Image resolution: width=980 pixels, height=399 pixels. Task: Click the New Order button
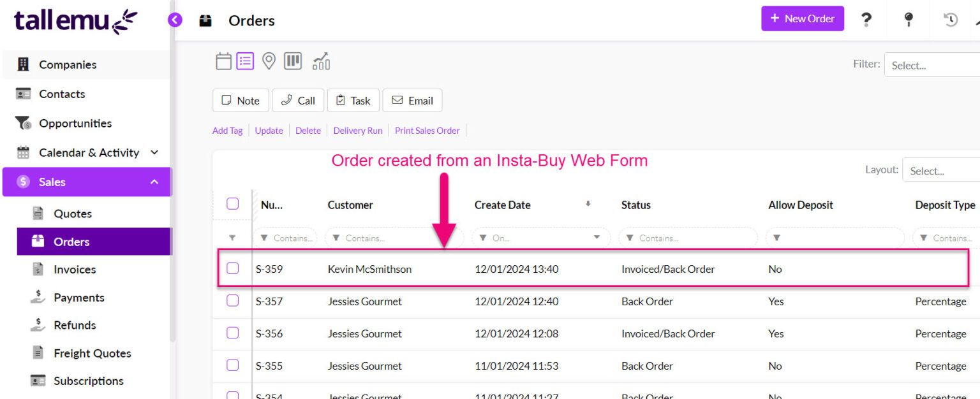(803, 18)
